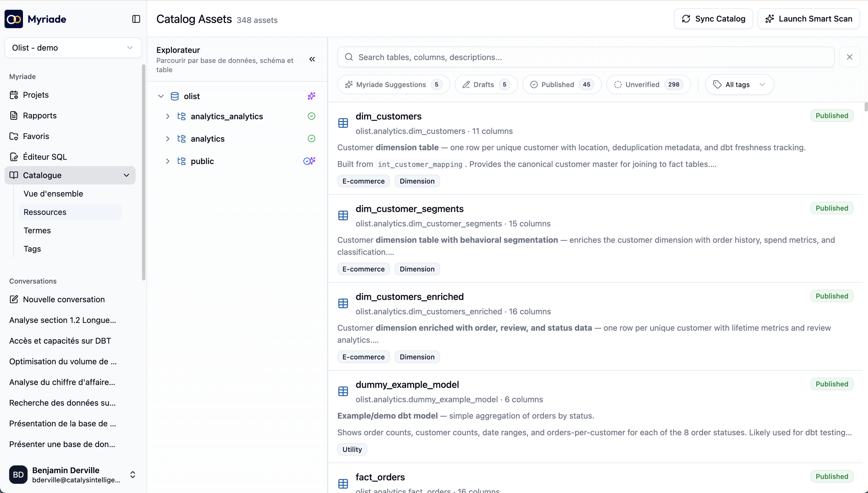Click the sparkle icon on olist row
Viewport: 868px width, 493px height.
pos(311,96)
